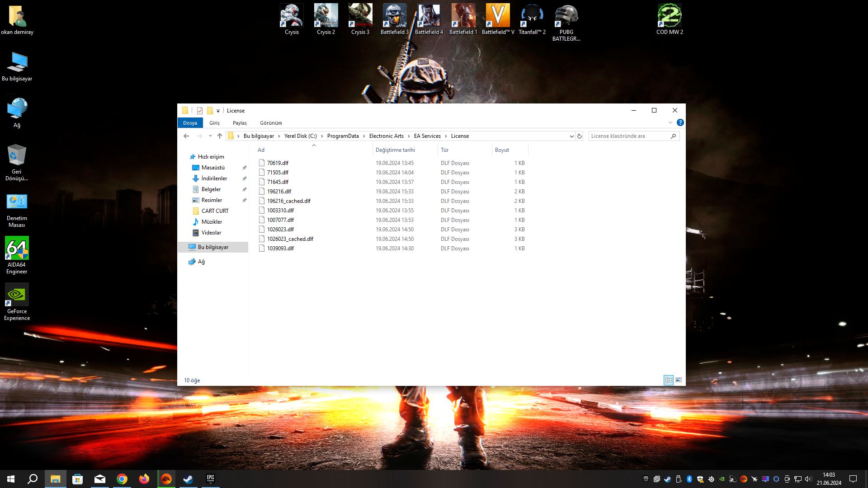Expand the ribbon with chevron arrow
This screenshot has width=868, height=488.
pyautogui.click(x=670, y=123)
